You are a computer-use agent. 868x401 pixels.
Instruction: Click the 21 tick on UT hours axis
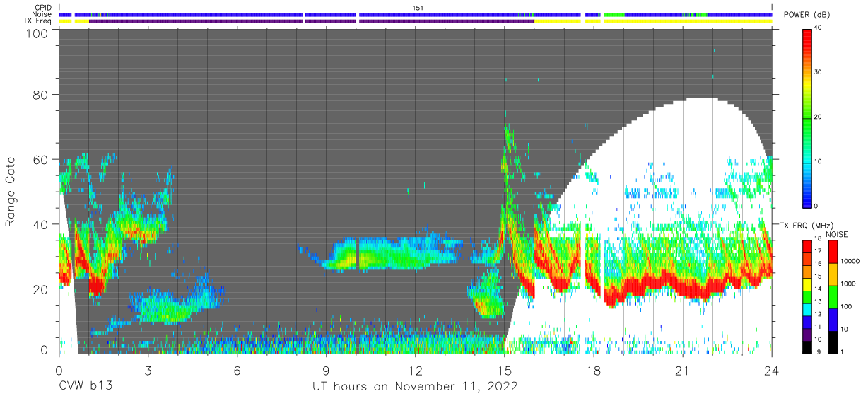point(683,370)
